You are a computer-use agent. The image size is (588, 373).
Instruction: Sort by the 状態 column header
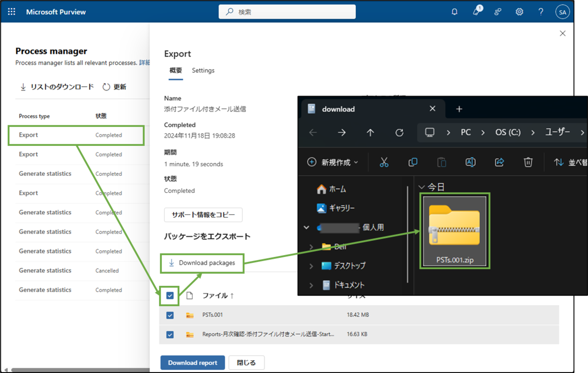click(x=101, y=116)
